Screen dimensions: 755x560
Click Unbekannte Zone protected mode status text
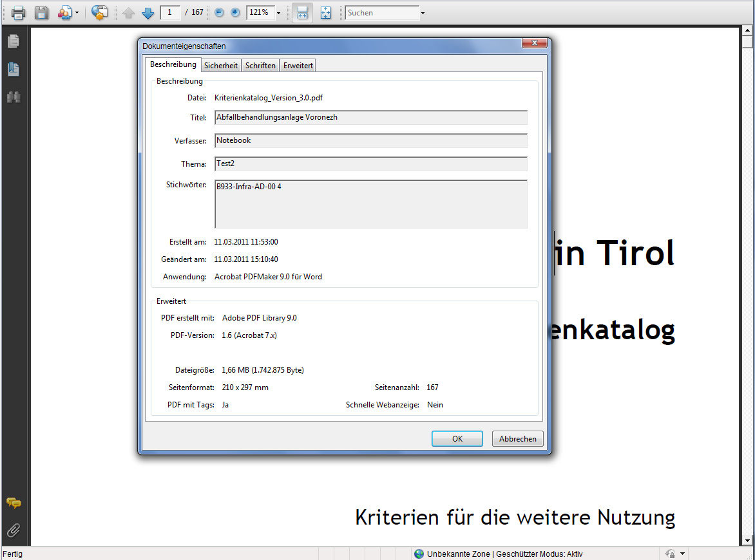point(504,554)
